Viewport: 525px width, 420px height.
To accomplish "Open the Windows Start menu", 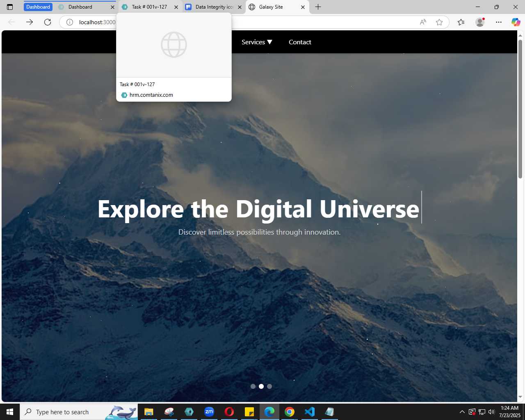I will (10, 412).
